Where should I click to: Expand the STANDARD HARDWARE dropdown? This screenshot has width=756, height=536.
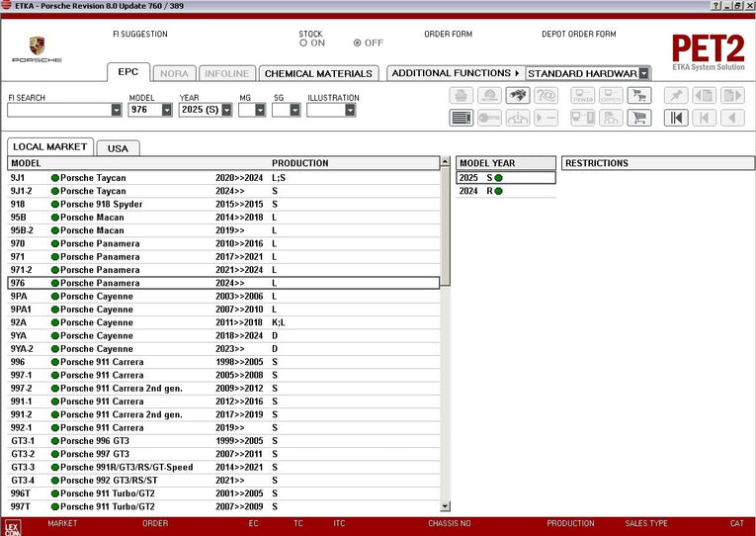click(x=643, y=73)
